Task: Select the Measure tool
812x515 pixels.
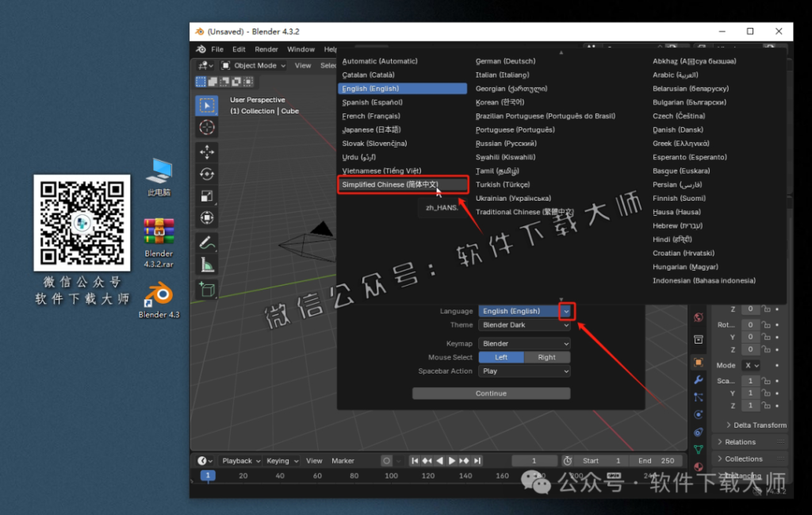Action: [x=206, y=263]
